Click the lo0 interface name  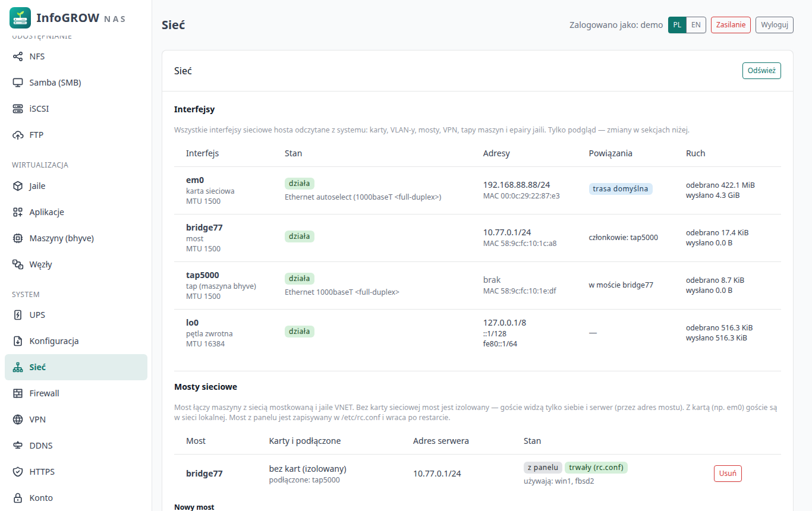tap(192, 323)
